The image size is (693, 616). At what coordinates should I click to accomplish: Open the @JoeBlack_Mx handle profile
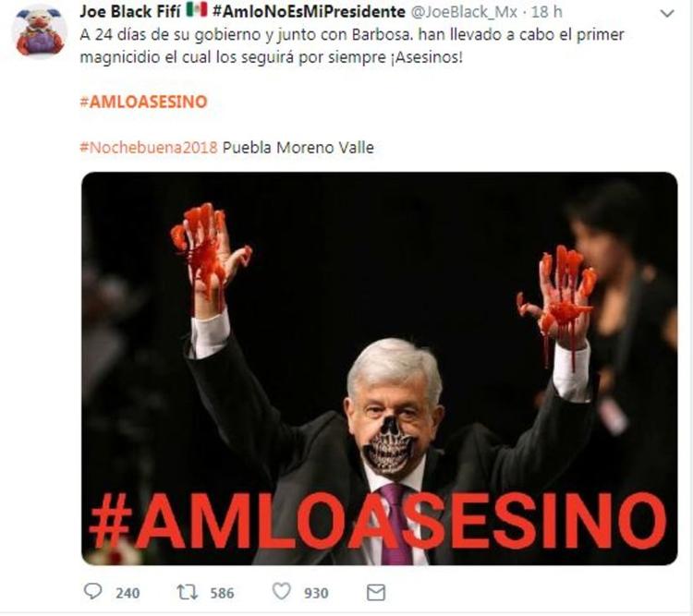coord(464,12)
